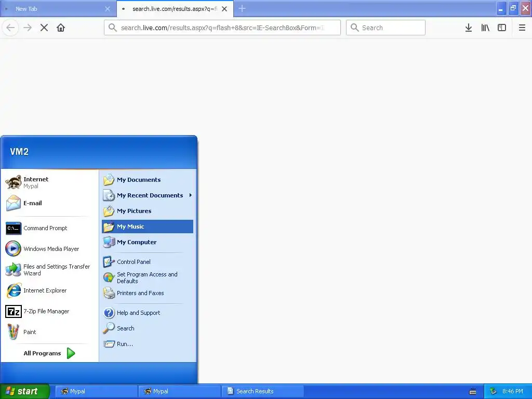
Task: Click the browser Back arrow button
Action: point(10,28)
